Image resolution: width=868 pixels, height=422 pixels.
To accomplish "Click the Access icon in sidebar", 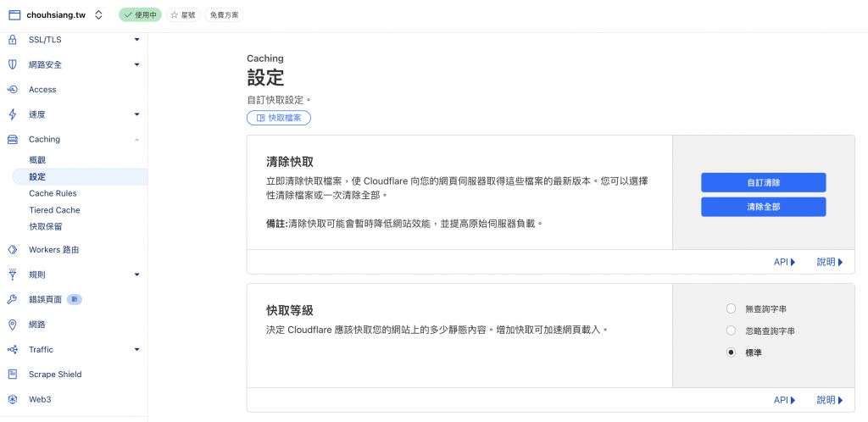I will pos(13,90).
